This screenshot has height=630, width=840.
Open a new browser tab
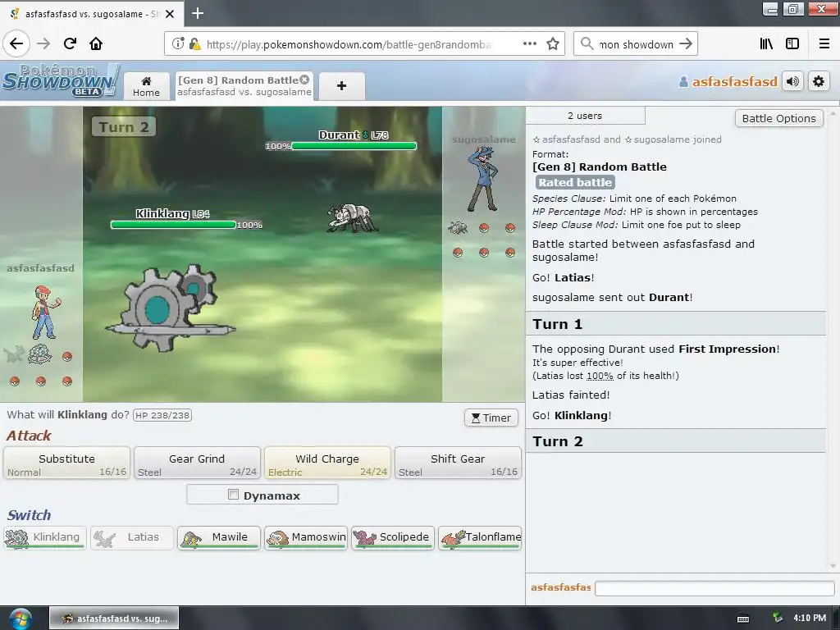click(198, 13)
